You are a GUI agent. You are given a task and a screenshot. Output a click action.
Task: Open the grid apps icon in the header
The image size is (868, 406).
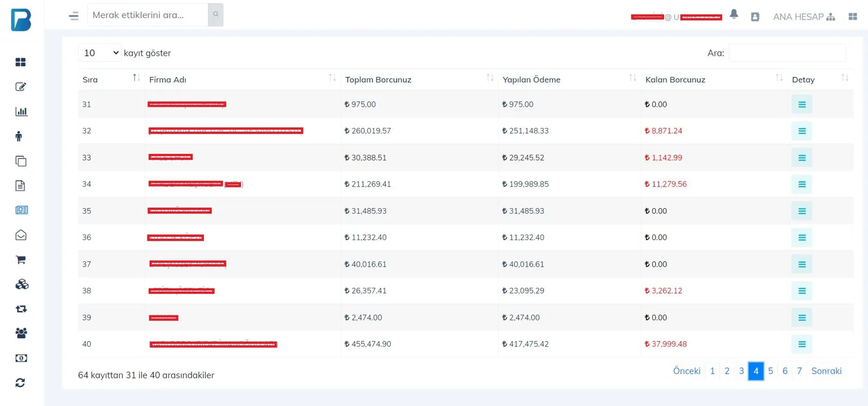pos(853,17)
